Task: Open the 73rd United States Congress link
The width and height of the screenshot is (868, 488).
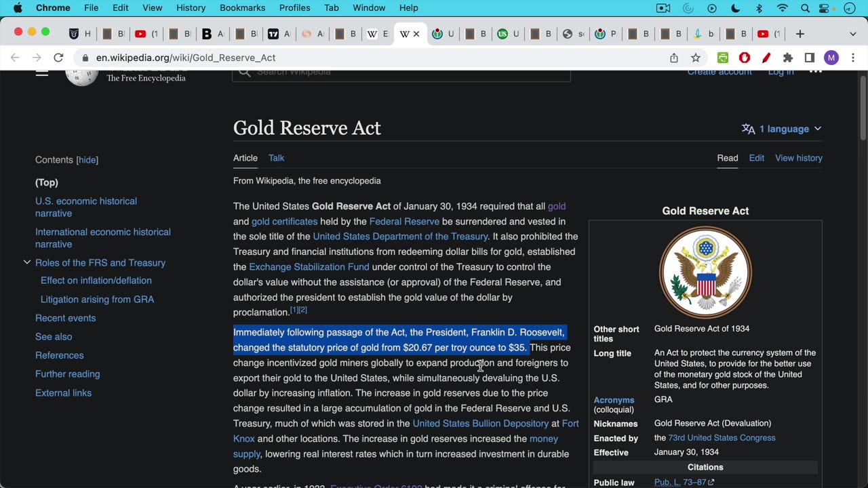Action: pyautogui.click(x=722, y=438)
